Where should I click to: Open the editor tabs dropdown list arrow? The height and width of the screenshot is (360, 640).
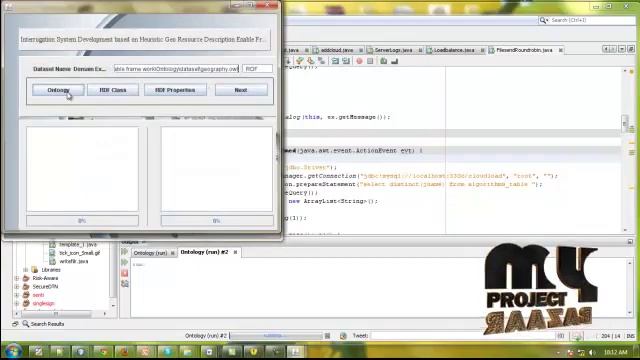tap(622, 49)
